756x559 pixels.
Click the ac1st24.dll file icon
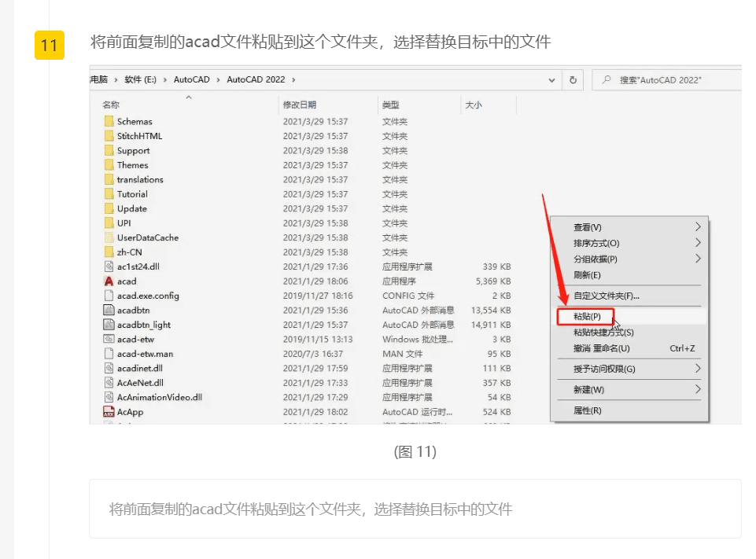(x=109, y=267)
